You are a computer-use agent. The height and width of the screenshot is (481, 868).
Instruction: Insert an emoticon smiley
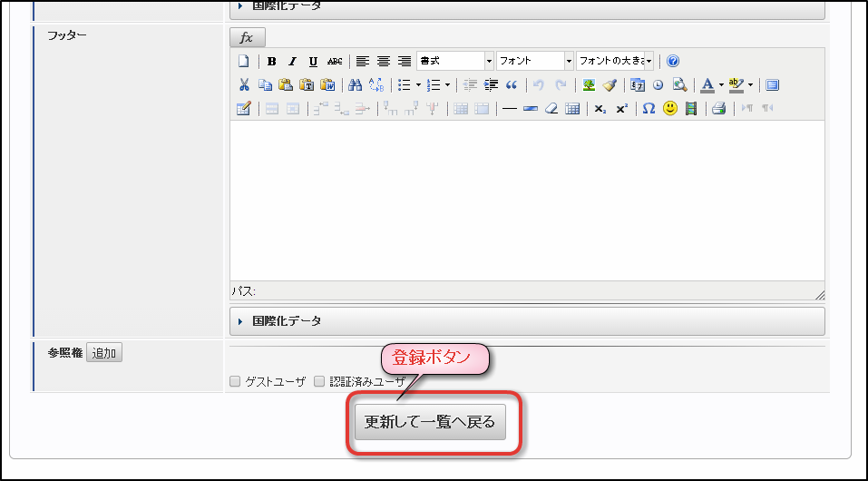pos(670,109)
